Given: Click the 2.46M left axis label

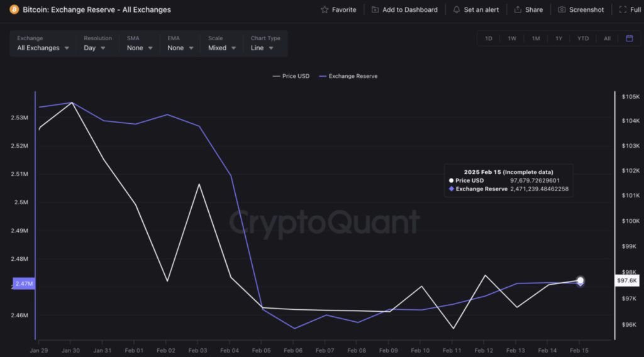Looking at the screenshot, I should (19, 315).
